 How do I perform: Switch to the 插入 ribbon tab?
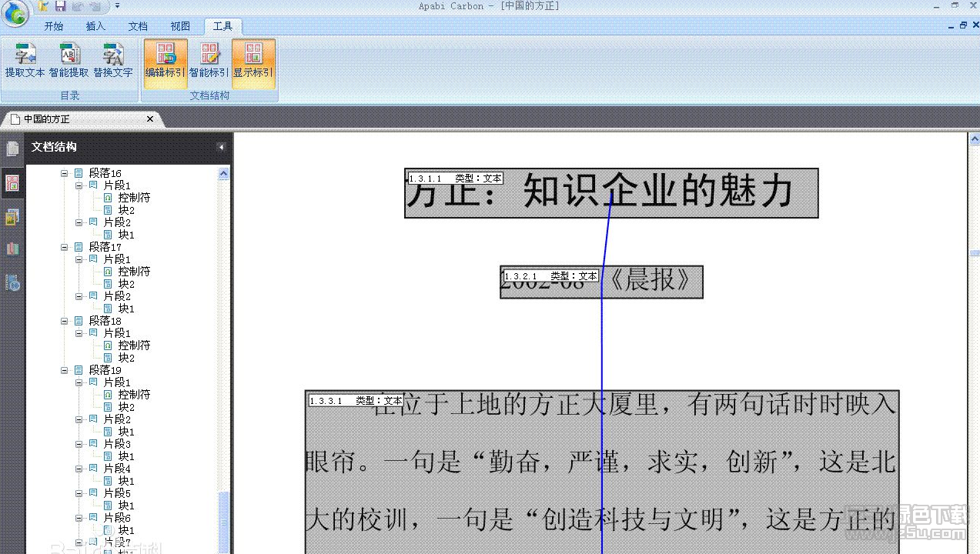(x=95, y=26)
